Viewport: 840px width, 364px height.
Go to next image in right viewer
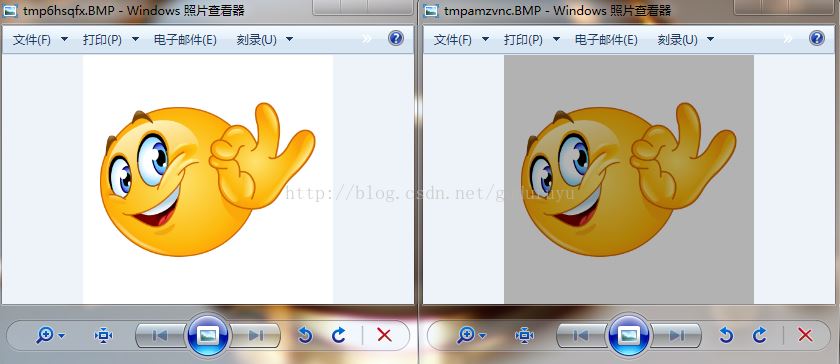pyautogui.click(x=677, y=336)
